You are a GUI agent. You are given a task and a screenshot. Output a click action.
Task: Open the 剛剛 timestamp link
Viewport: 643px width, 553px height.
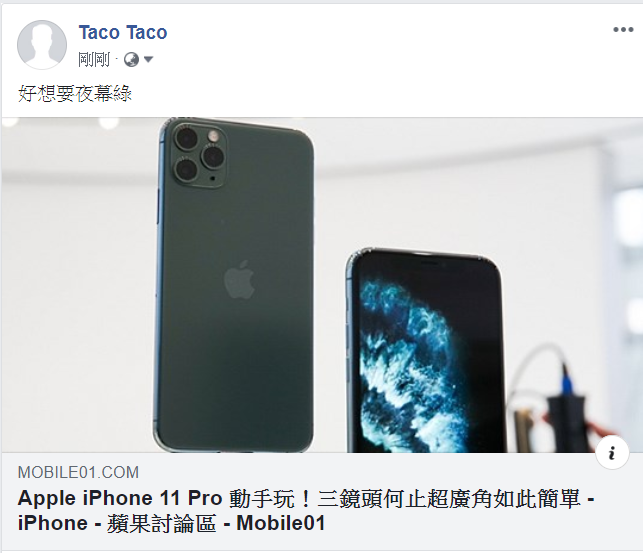coord(94,60)
